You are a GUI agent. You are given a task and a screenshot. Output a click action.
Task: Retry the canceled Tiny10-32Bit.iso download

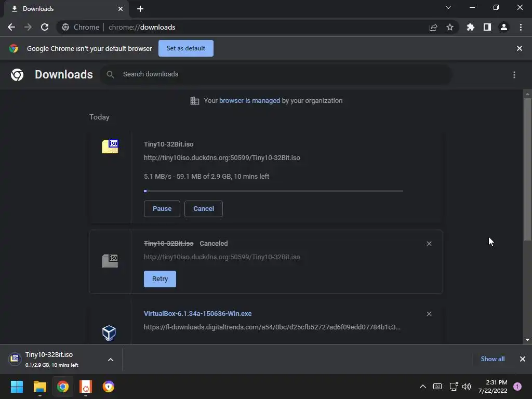160,279
